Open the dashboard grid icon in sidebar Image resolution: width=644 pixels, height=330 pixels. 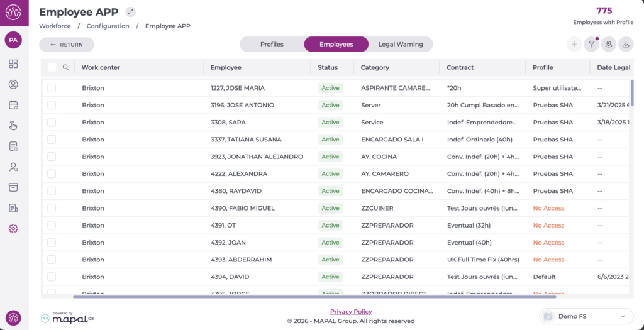13,64
